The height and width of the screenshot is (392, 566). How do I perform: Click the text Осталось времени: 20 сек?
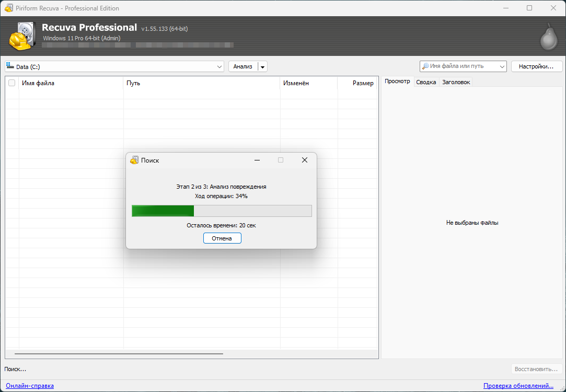[x=221, y=225]
